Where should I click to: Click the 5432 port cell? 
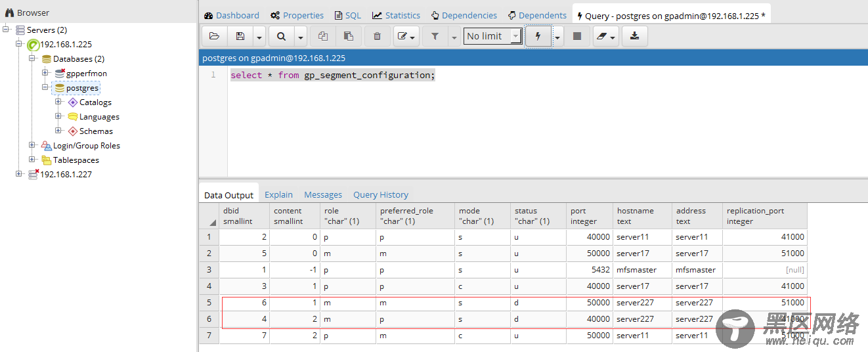[x=590, y=270]
